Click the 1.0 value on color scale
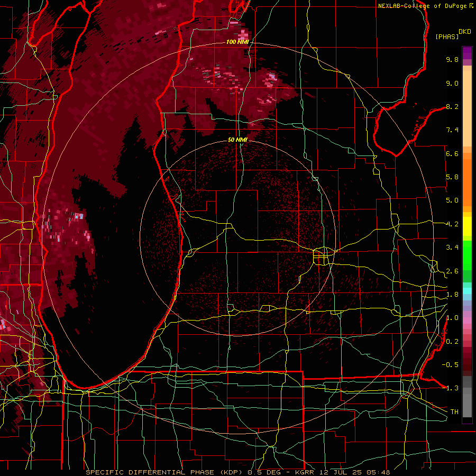This screenshot has width=476, height=476. [452, 318]
